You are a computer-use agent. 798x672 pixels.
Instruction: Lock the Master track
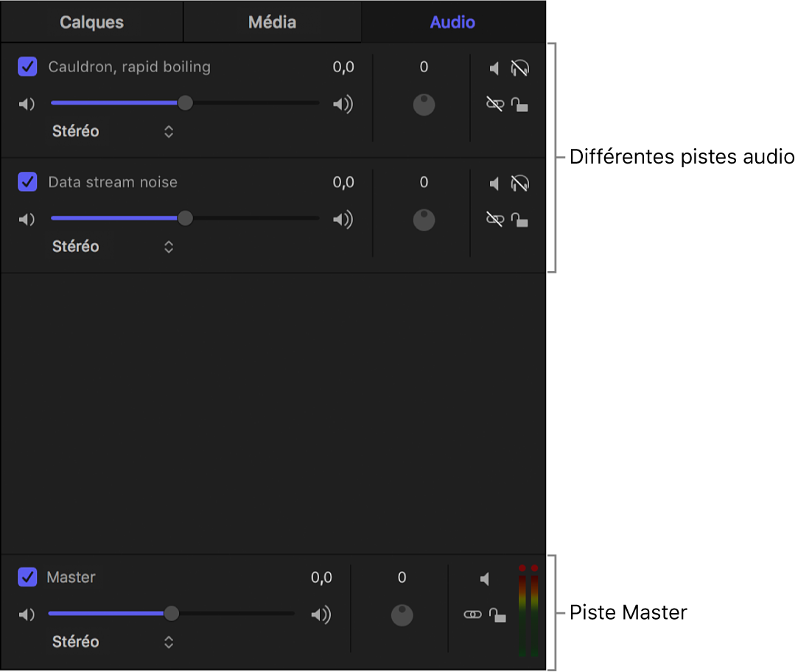(498, 615)
